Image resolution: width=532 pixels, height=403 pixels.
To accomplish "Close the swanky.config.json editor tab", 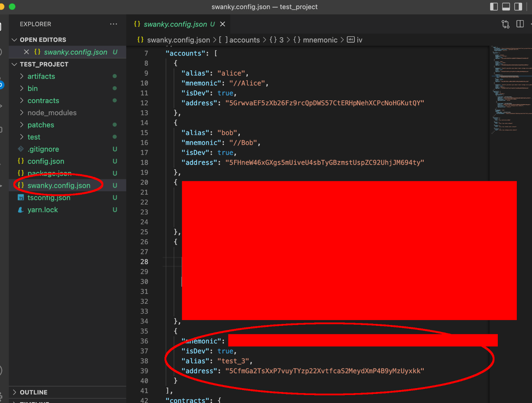I will [223, 24].
